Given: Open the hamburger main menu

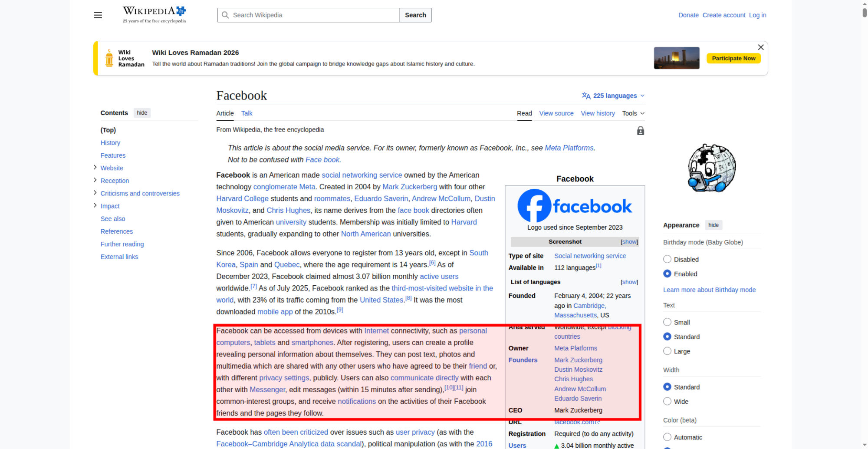Looking at the screenshot, I should coord(98,15).
